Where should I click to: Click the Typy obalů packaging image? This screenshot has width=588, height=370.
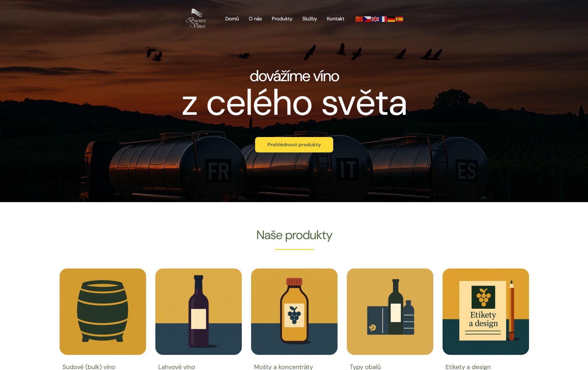click(x=390, y=312)
